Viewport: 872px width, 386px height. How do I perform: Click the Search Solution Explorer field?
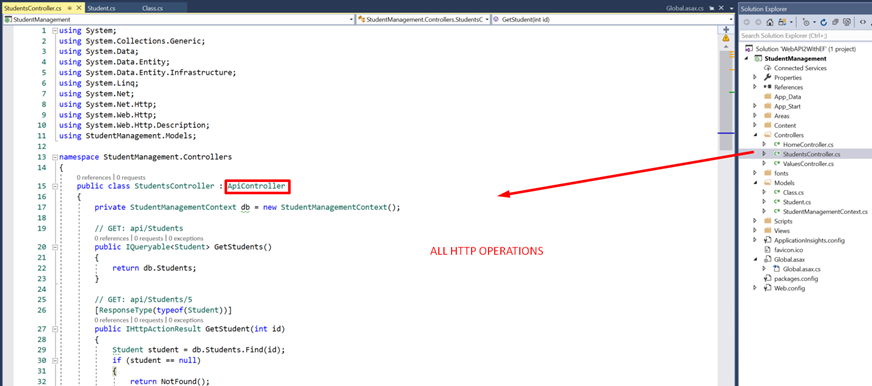pyautogui.click(x=804, y=35)
